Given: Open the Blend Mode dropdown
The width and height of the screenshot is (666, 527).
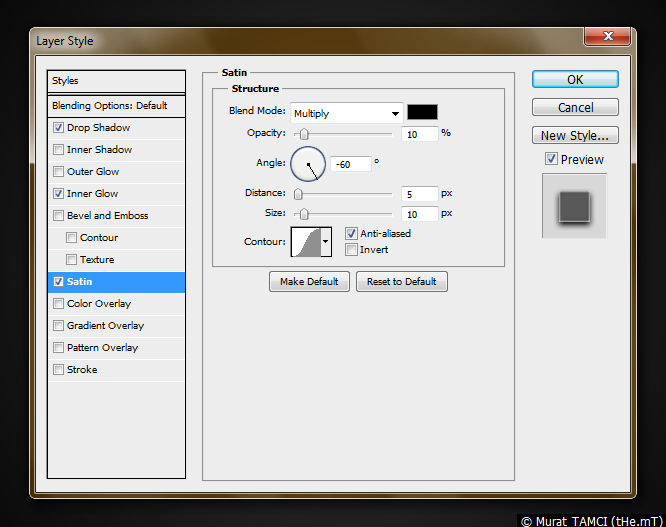Looking at the screenshot, I should 346,113.
